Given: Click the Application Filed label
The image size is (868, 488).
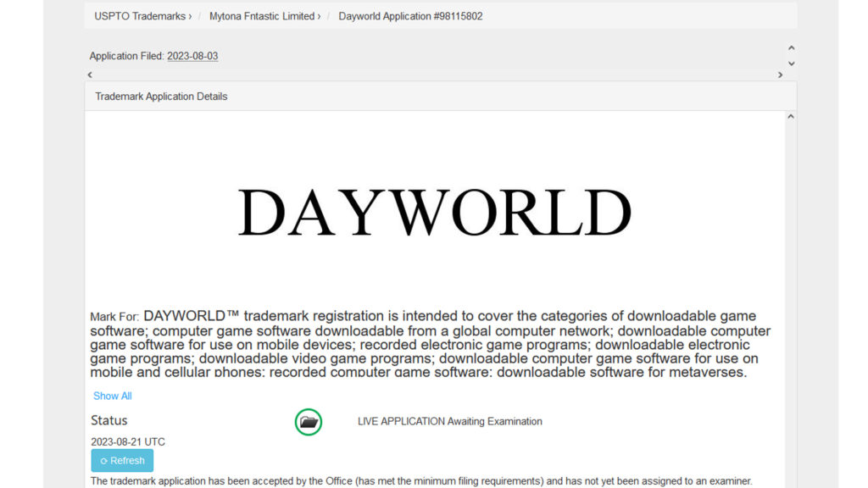Looking at the screenshot, I should click(x=126, y=56).
